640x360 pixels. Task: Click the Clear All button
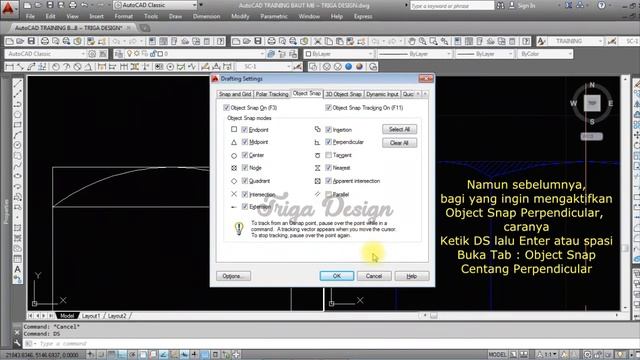pyautogui.click(x=400, y=143)
